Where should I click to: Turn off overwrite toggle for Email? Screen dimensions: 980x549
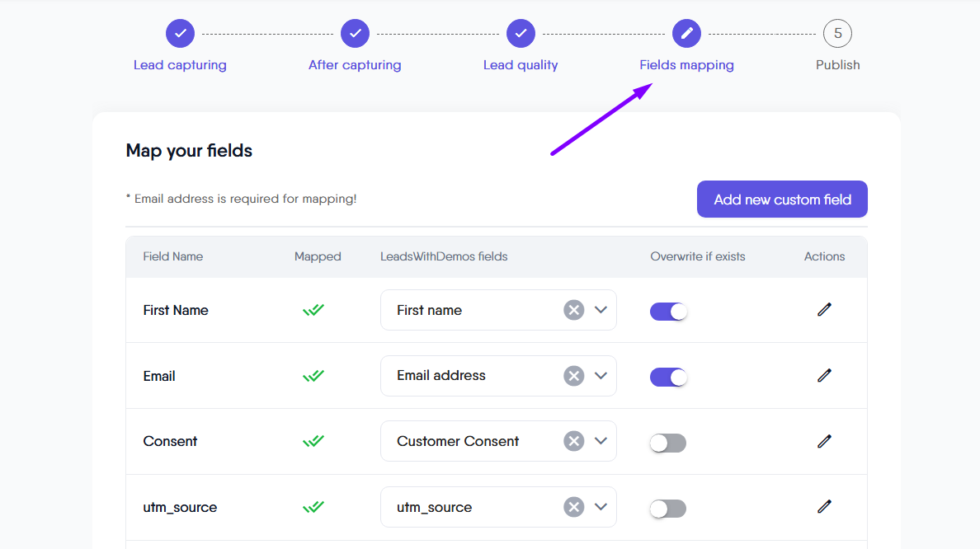point(668,377)
